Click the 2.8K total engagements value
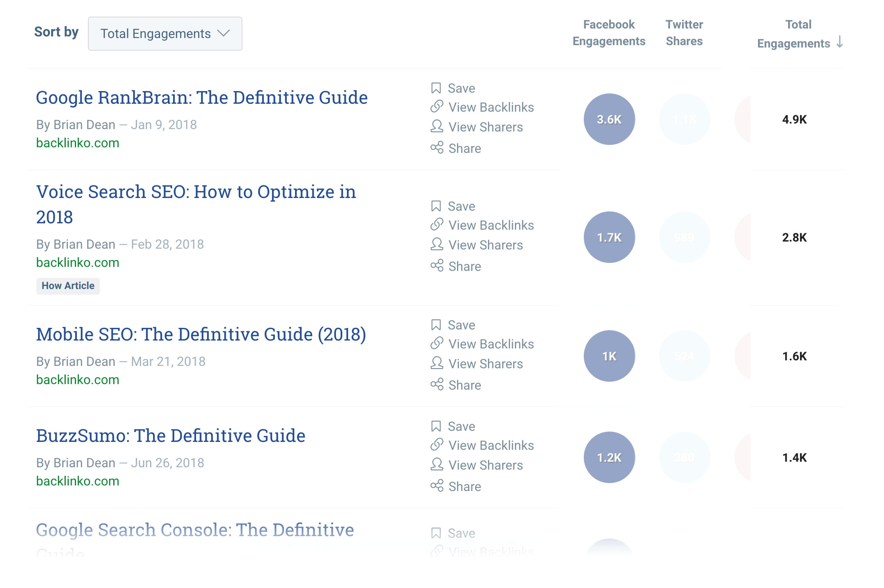 pyautogui.click(x=794, y=237)
